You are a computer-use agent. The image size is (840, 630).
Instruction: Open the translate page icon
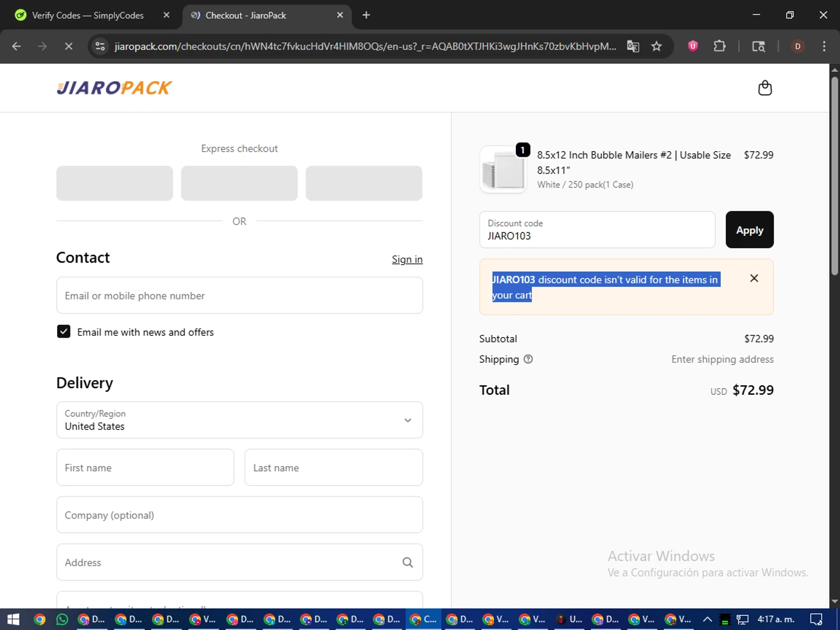click(x=633, y=46)
